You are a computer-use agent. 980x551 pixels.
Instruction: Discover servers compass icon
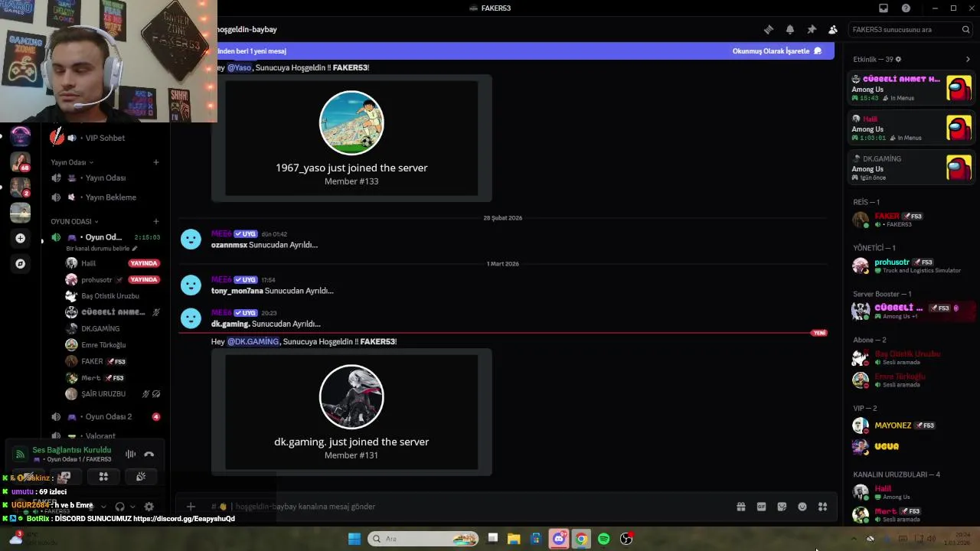pyautogui.click(x=21, y=264)
